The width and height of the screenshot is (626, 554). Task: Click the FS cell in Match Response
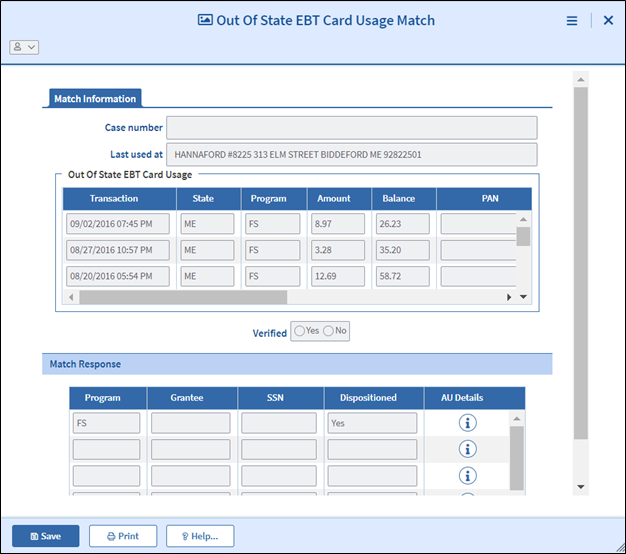pos(106,423)
